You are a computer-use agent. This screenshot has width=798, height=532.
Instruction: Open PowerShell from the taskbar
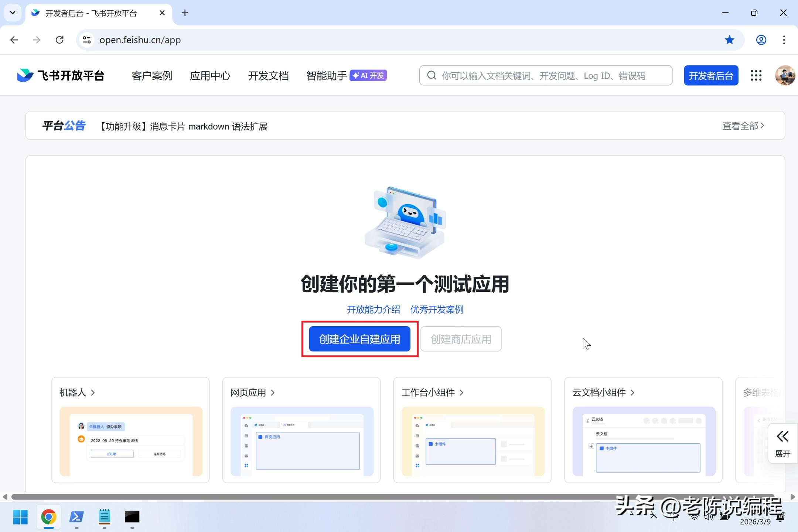click(76, 516)
